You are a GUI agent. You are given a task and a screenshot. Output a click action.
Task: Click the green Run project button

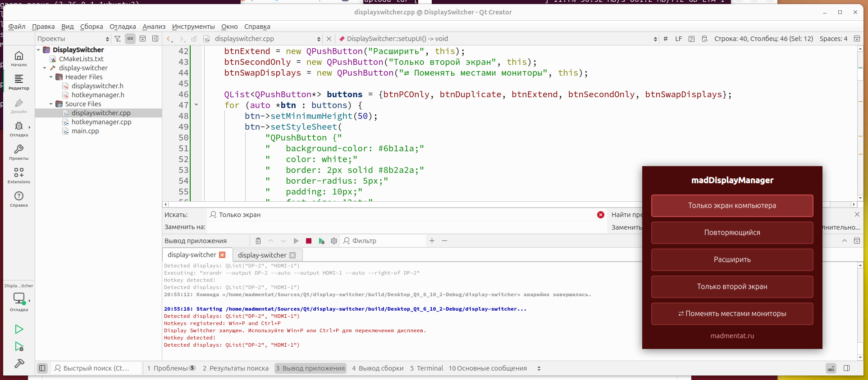[x=19, y=329]
